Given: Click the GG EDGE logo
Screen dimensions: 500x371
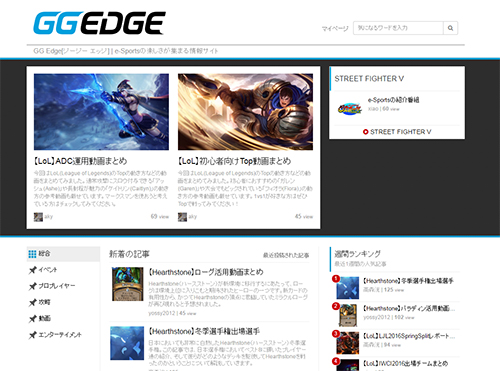Looking at the screenshot, I should point(99,23).
